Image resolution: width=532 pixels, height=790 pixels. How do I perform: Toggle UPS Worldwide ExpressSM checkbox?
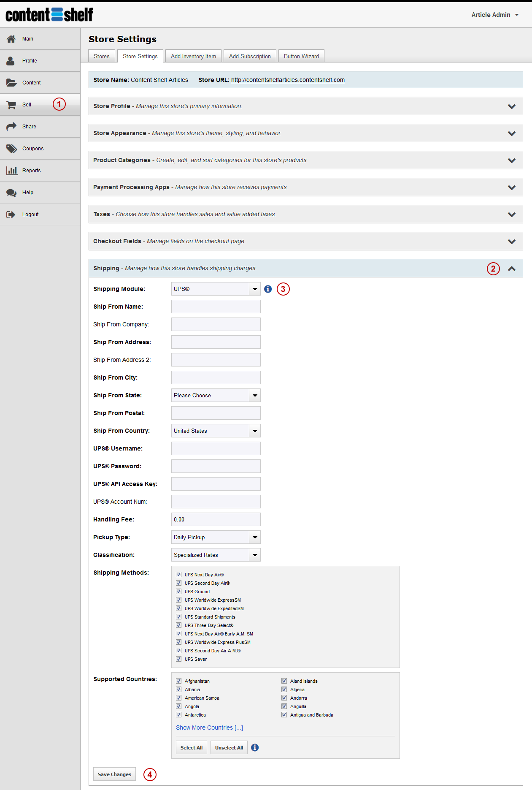pos(179,600)
